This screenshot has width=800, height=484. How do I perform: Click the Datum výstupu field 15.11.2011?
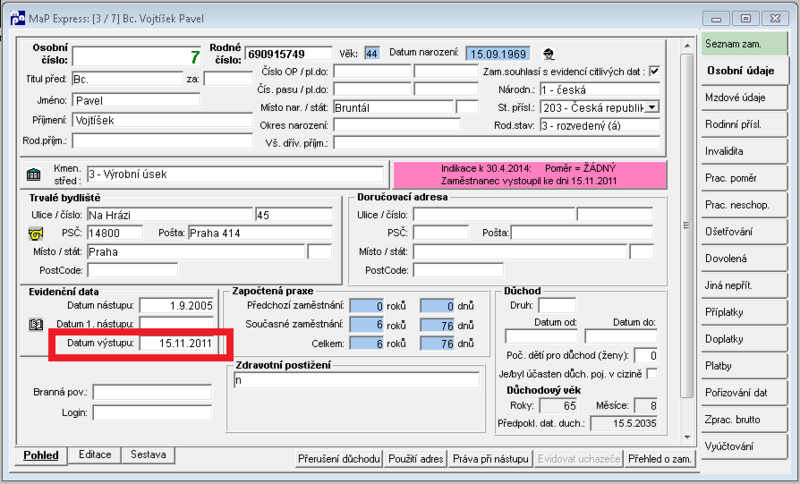(177, 343)
